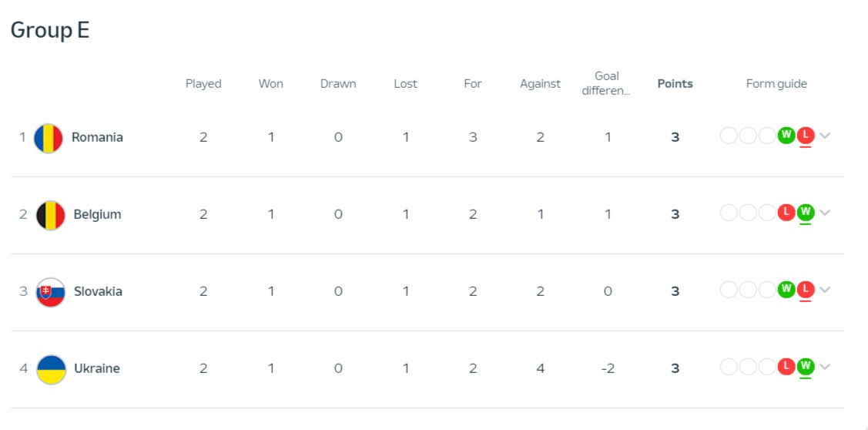Open the Romania team link
Image resolution: width=868 pixels, height=430 pixels.
point(97,137)
